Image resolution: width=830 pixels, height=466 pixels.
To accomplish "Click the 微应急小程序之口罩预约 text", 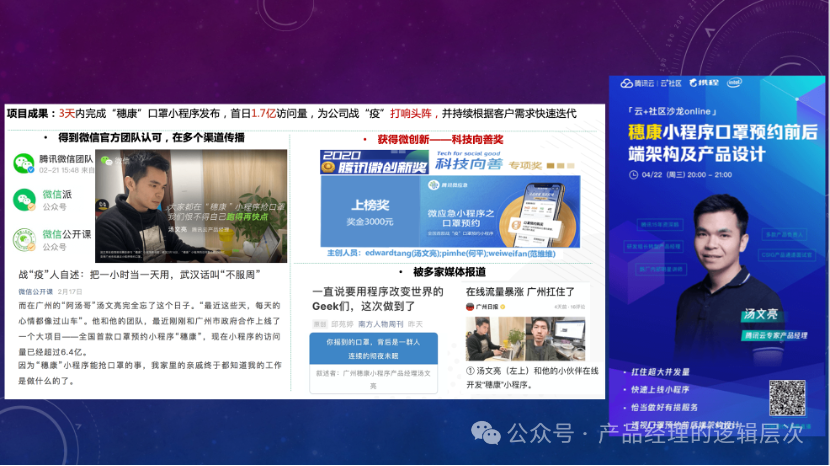I will tap(461, 218).
